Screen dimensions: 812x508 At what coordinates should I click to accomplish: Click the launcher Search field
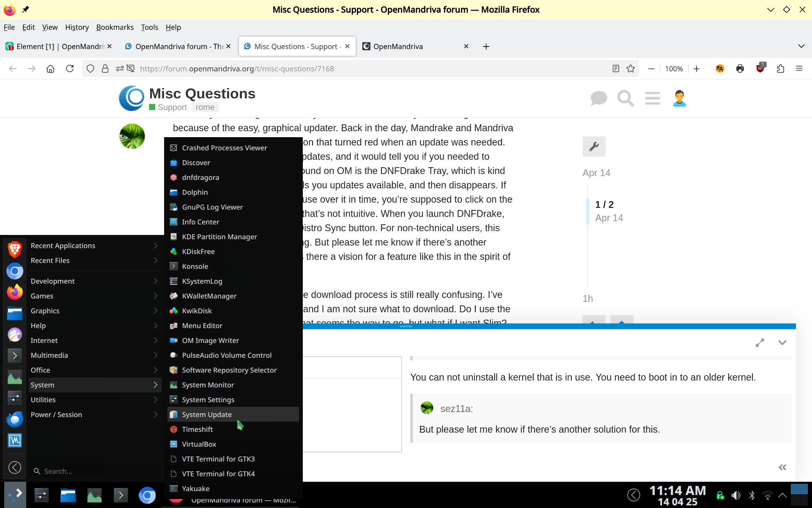(95, 471)
